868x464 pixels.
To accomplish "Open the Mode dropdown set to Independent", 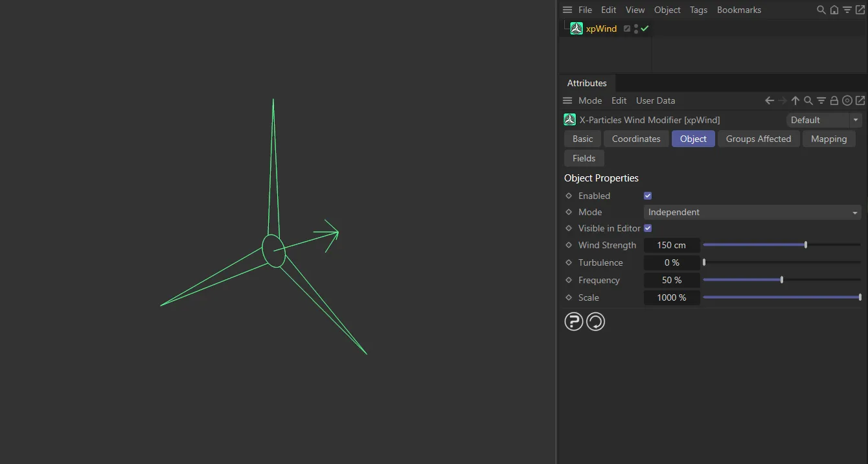I will (752, 212).
